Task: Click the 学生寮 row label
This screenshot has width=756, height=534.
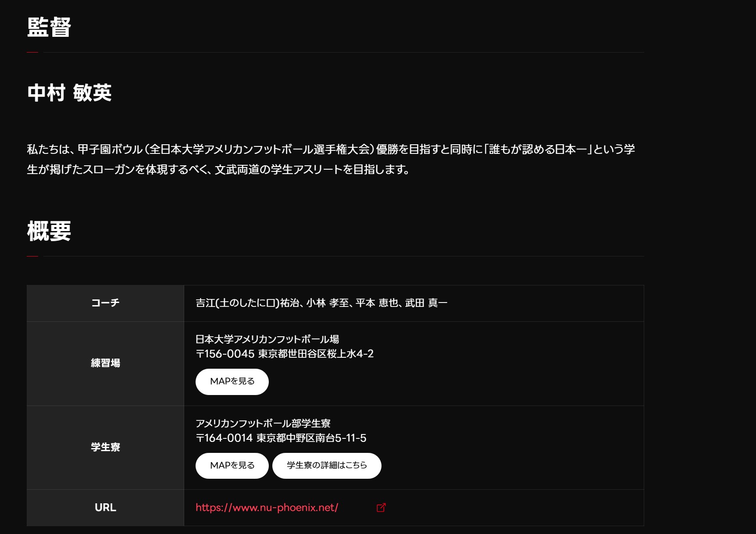Action: coord(105,447)
